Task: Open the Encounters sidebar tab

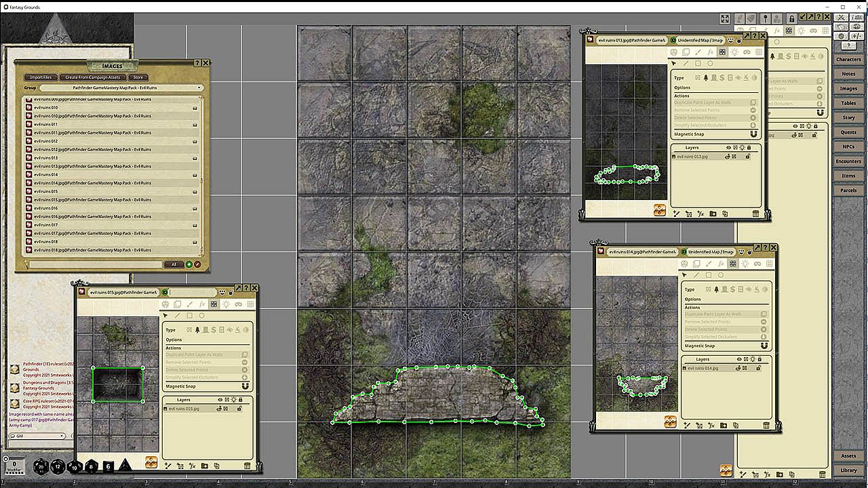Action: tap(848, 161)
